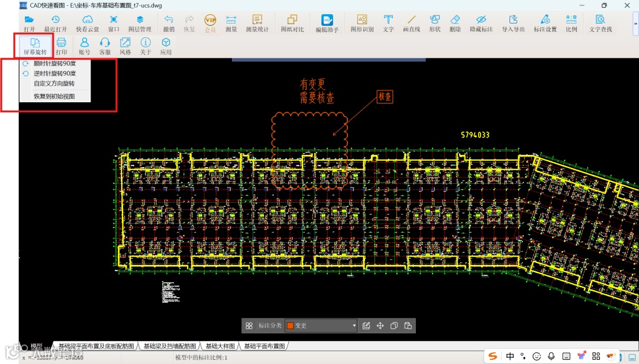Open 文字查找 text search
The width and height of the screenshot is (639, 364).
point(601,23)
